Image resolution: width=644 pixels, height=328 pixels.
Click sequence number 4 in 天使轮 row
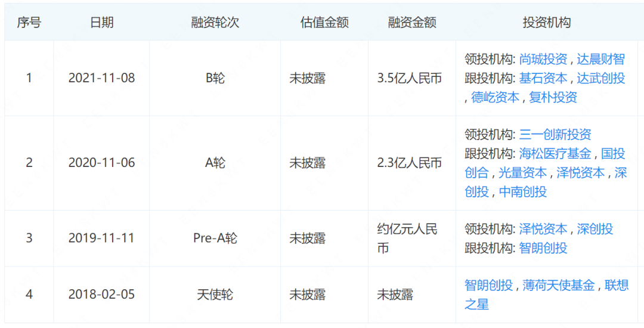[x=29, y=295]
